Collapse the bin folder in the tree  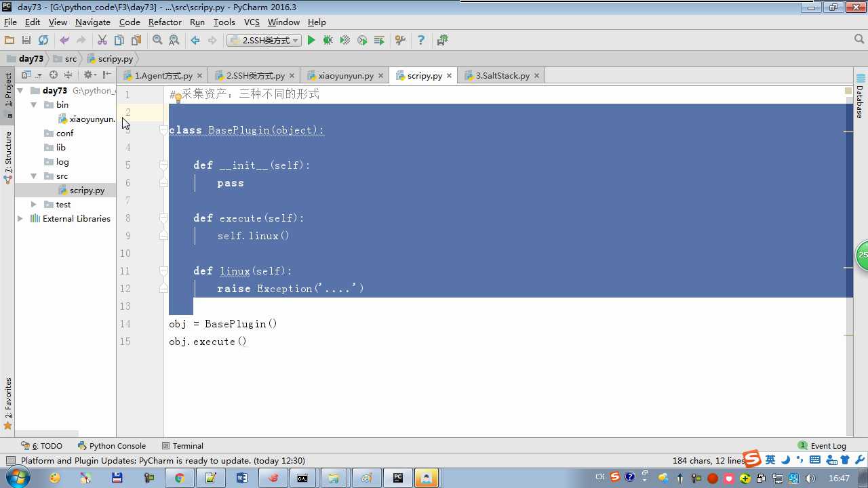(33, 104)
